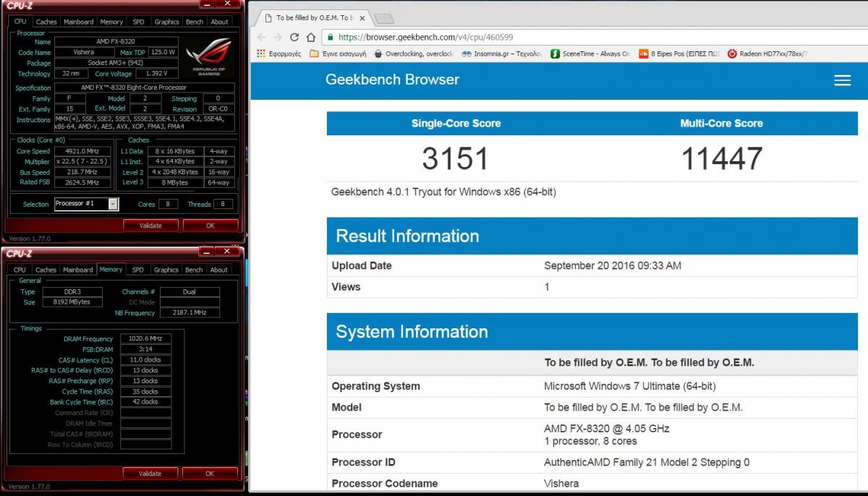The image size is (868, 496).
Task: Switch to About tab in bottom CPU-Z window
Action: pos(218,270)
